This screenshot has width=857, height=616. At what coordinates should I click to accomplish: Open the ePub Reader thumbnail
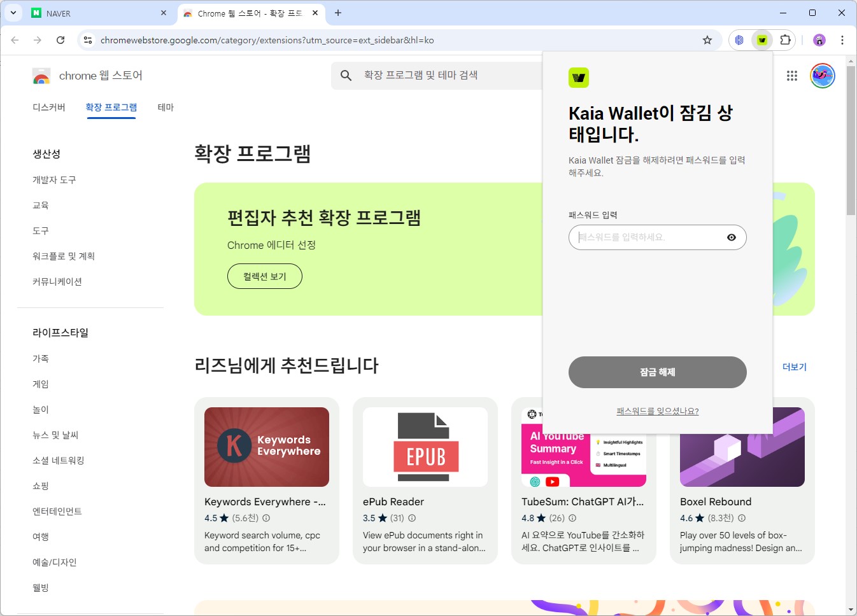[x=425, y=447]
